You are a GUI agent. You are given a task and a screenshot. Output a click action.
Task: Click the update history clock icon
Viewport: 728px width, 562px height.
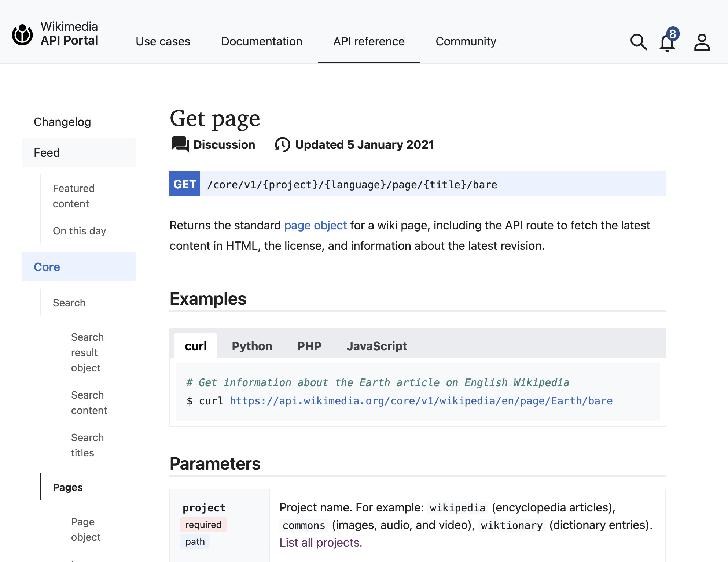click(x=282, y=144)
